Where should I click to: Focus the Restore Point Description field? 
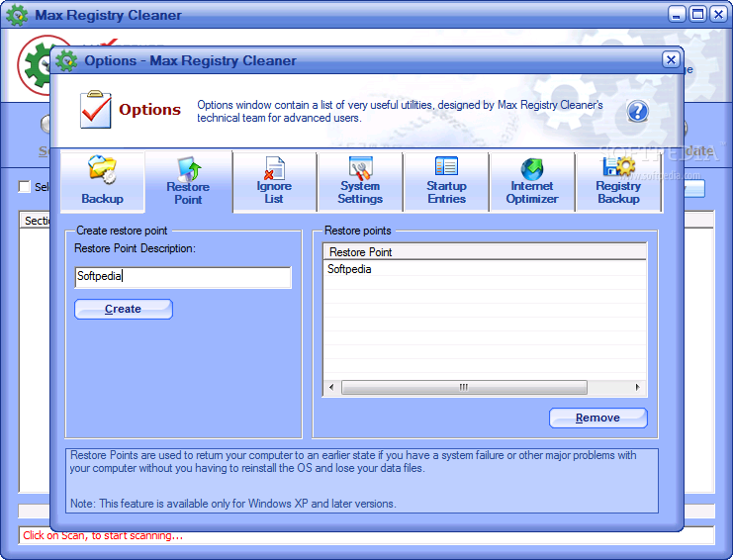[183, 277]
